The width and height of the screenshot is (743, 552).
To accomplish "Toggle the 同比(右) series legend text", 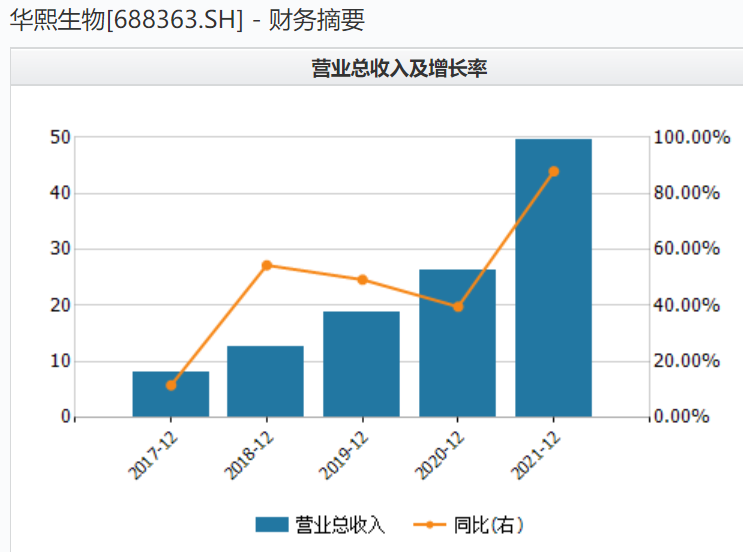I will [x=488, y=525].
